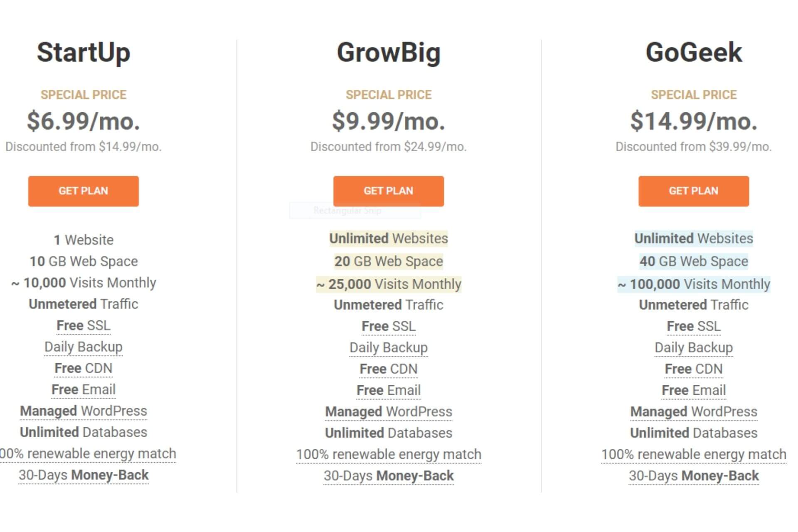Select Free Email in StartUp column
Viewport: 798px width, 532px height.
pyautogui.click(x=83, y=389)
